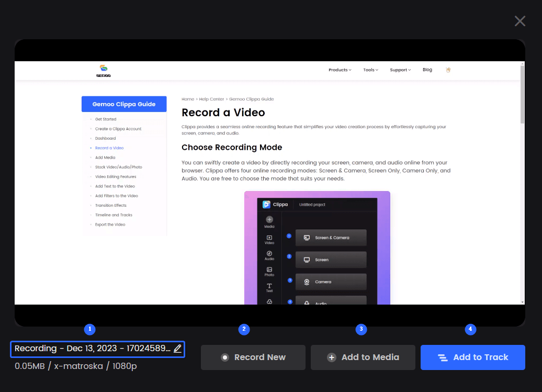The height and width of the screenshot is (392, 542).
Task: Click the '0.05MB / x-matroska / 1080p' file info
Action: [76, 366]
